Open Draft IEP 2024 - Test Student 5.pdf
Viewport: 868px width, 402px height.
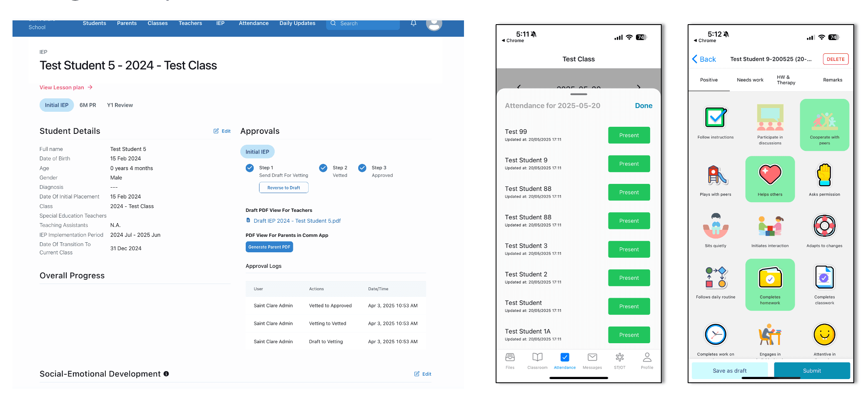pyautogui.click(x=297, y=221)
